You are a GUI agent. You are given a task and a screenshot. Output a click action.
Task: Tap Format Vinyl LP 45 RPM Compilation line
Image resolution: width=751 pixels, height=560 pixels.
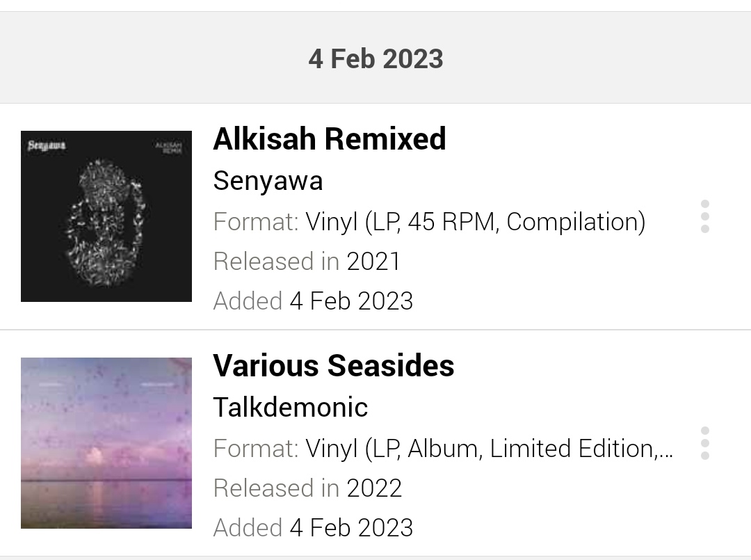coord(429,222)
